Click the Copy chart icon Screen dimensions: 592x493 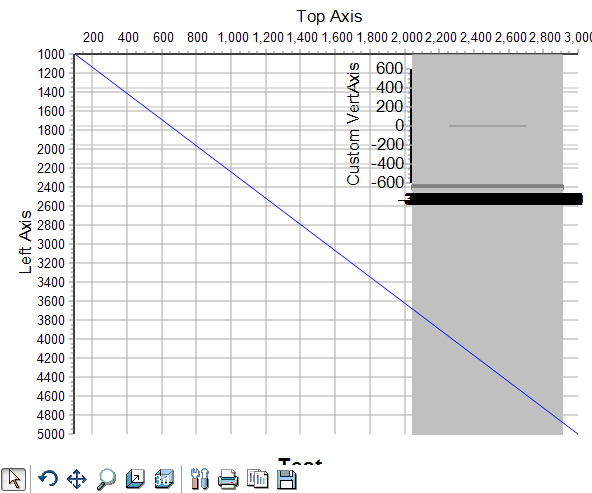click(257, 479)
